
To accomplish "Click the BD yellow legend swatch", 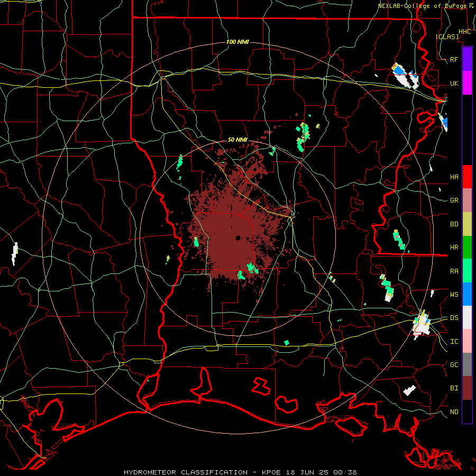I will pyautogui.click(x=467, y=224).
